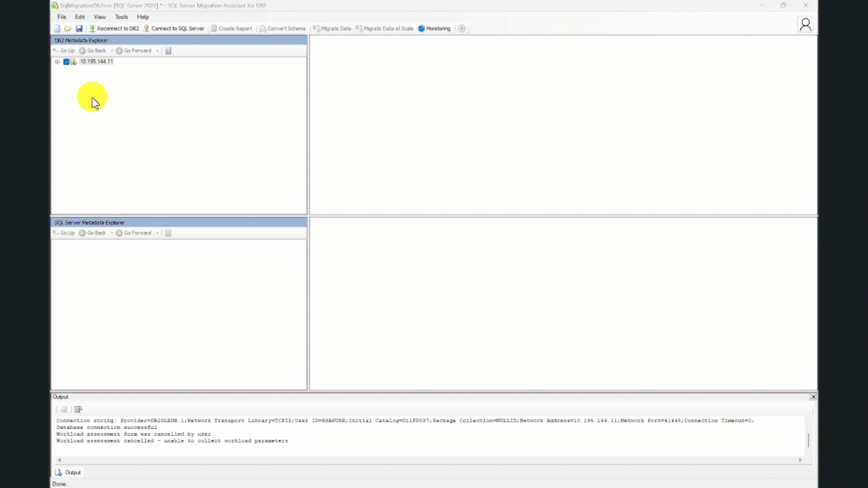868x488 pixels.
Task: Open the Monitoring view
Action: (x=434, y=28)
